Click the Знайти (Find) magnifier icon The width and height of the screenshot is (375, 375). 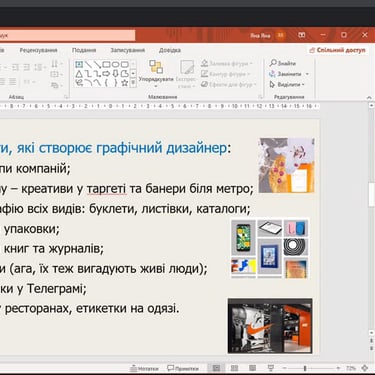click(273, 63)
